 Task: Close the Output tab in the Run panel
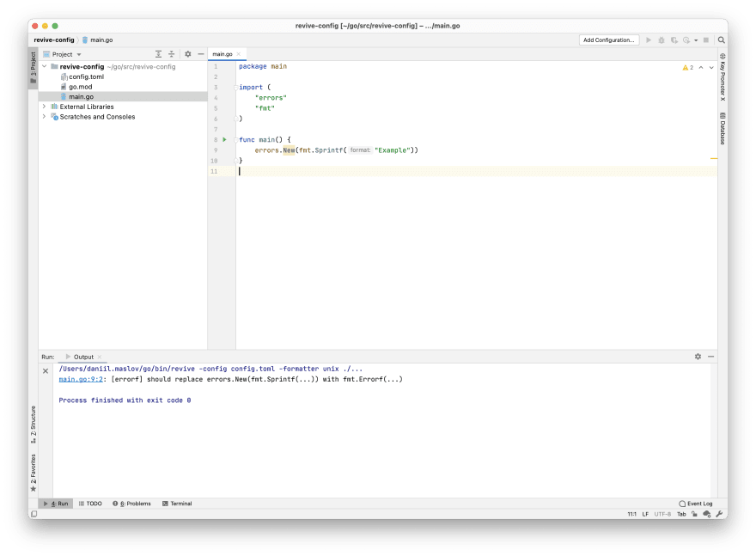click(x=100, y=357)
